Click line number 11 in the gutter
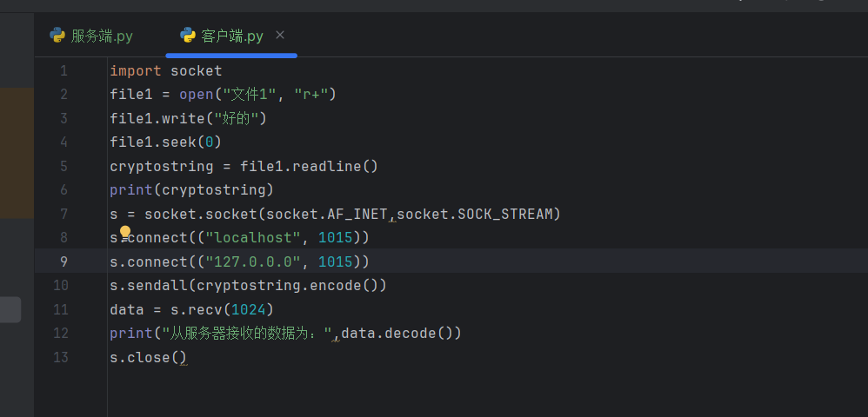This screenshot has width=868, height=417. coord(60,309)
